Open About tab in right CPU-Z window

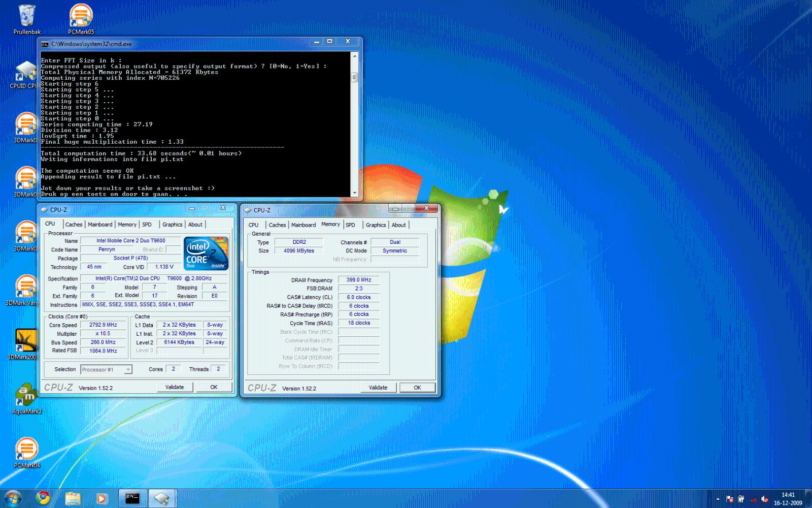(x=399, y=225)
